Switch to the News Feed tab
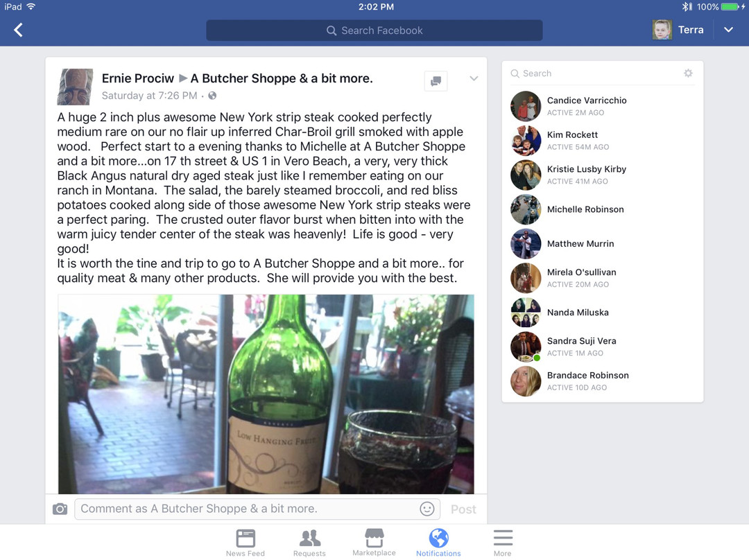The height and width of the screenshot is (560, 749). pyautogui.click(x=246, y=543)
